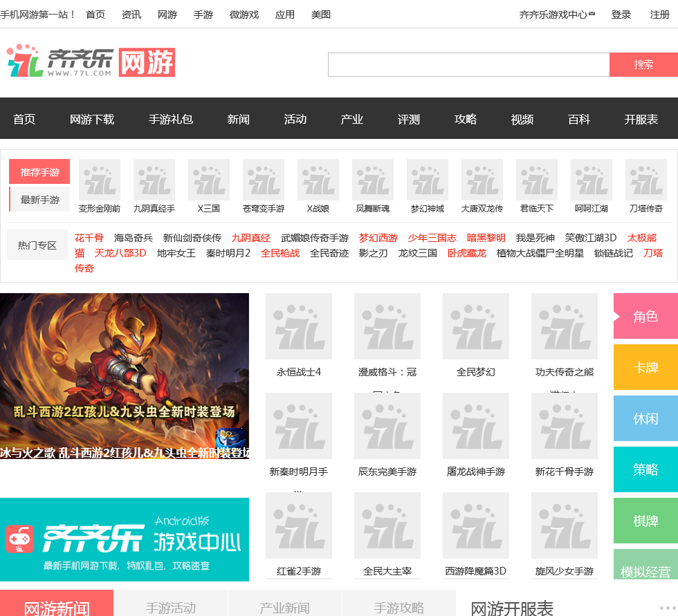
Task: Select the teal 策略 category tile
Action: click(x=645, y=469)
